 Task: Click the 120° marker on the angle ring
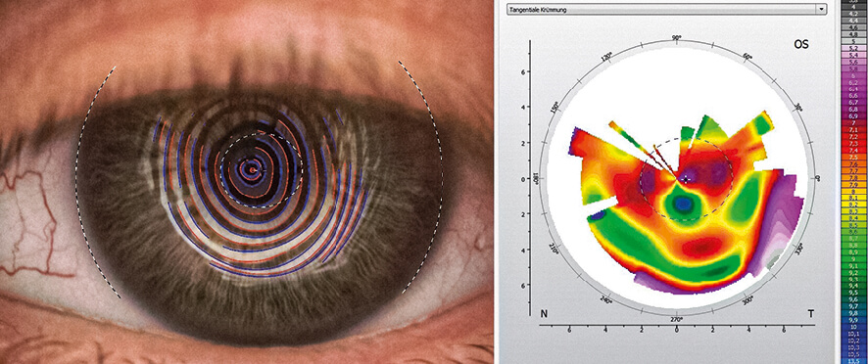tap(606, 57)
